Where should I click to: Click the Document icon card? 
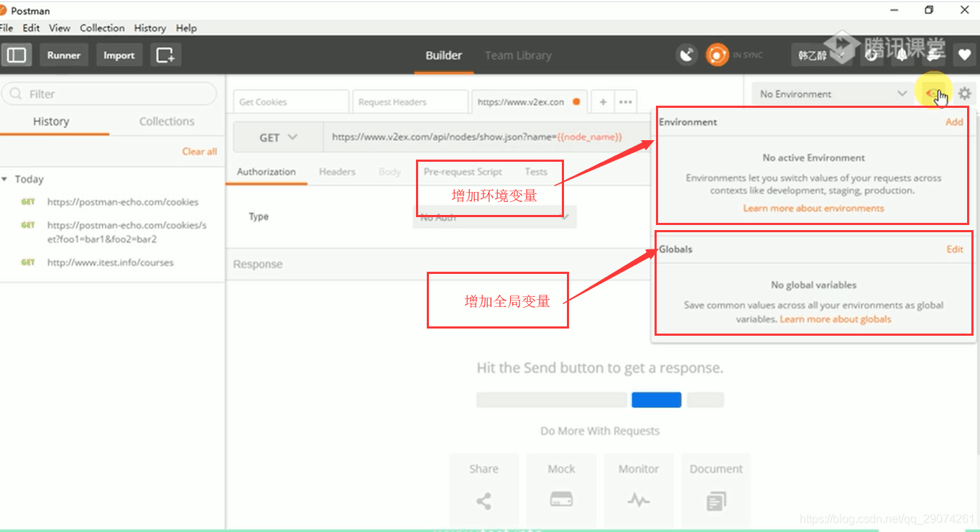(x=716, y=489)
